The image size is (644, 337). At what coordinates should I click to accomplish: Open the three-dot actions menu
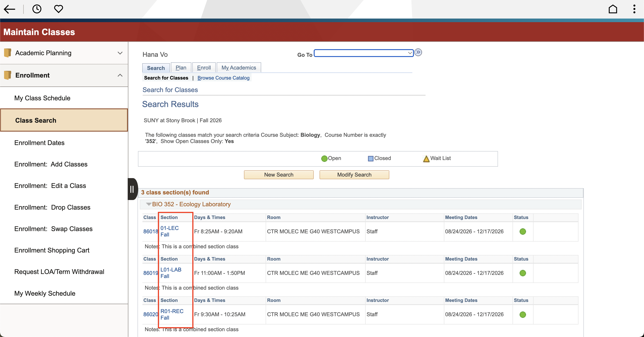634,9
